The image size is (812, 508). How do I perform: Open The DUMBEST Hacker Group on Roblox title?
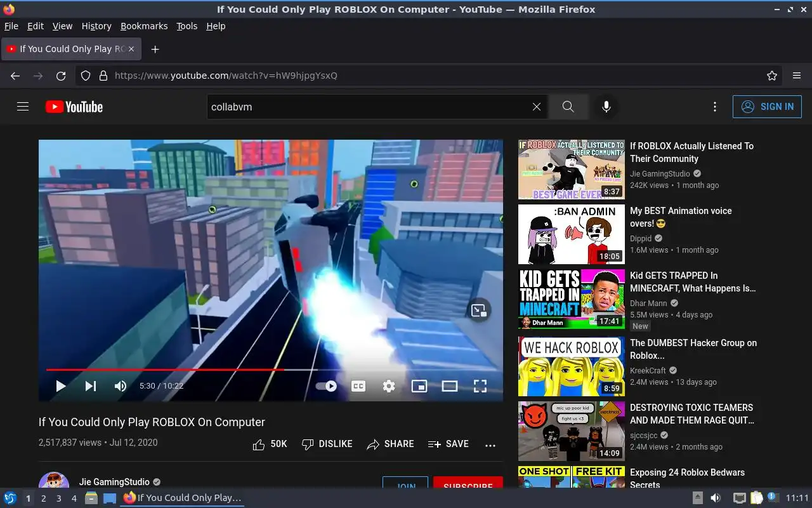pos(693,349)
